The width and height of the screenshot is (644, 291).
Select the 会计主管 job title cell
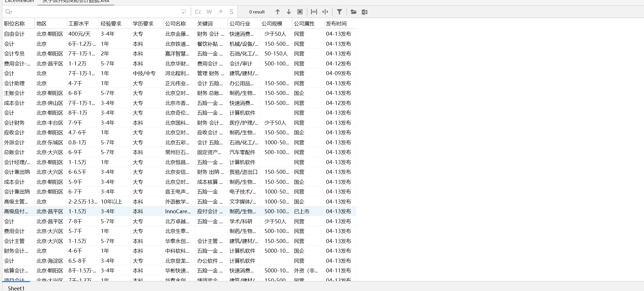point(18,241)
